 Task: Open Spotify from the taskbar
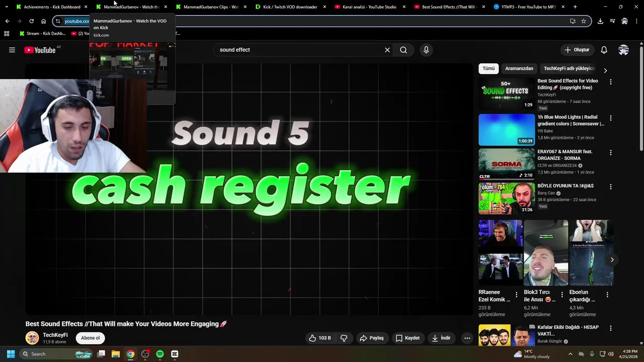(x=160, y=354)
